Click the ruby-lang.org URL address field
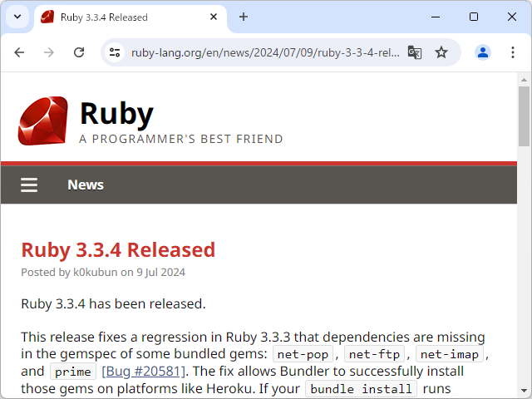This screenshot has height=399, width=532. tap(265, 52)
